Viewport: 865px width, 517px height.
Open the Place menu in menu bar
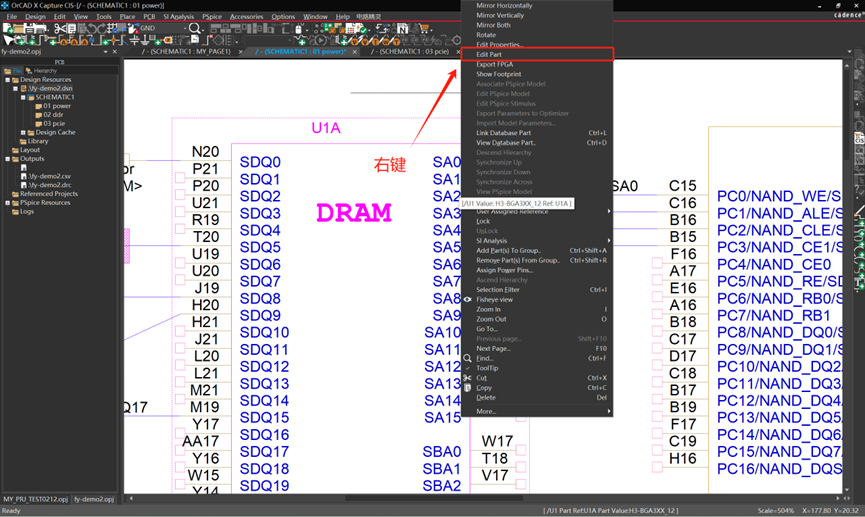coord(127,17)
